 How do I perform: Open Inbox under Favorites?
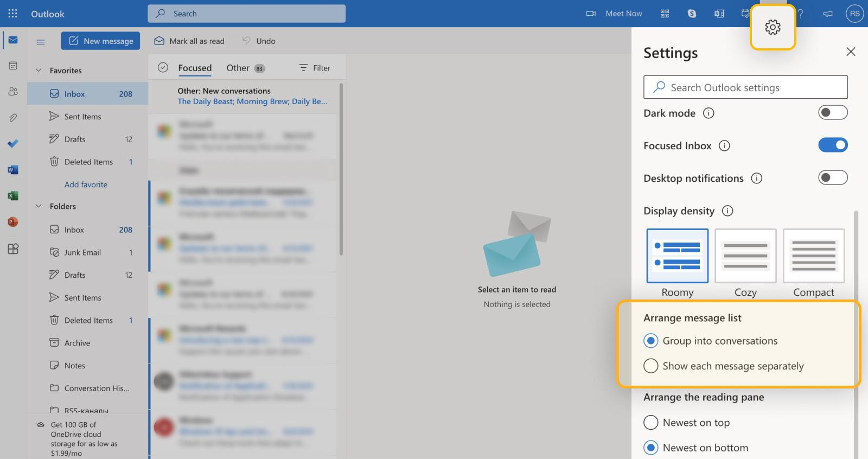pos(87,94)
